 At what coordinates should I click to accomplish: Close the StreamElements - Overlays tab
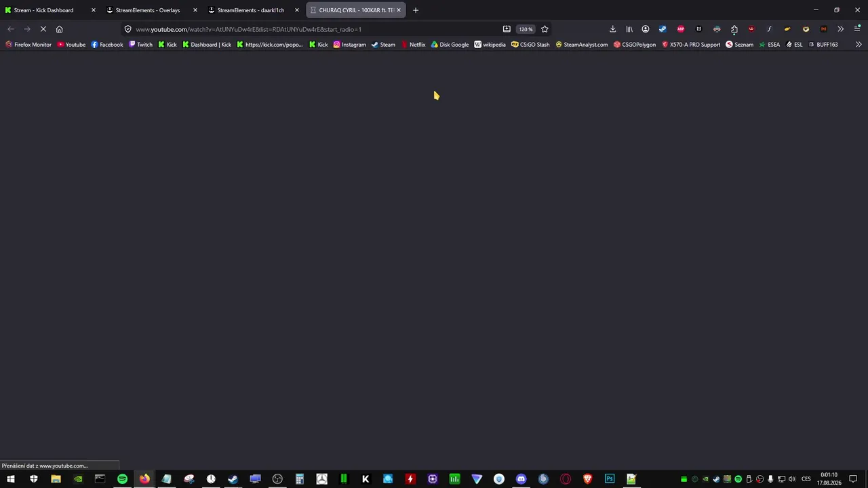(195, 10)
